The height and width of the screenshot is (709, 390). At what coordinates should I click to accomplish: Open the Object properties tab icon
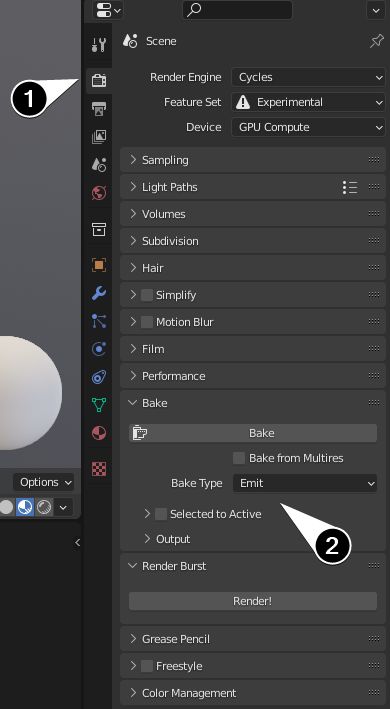coord(99,265)
